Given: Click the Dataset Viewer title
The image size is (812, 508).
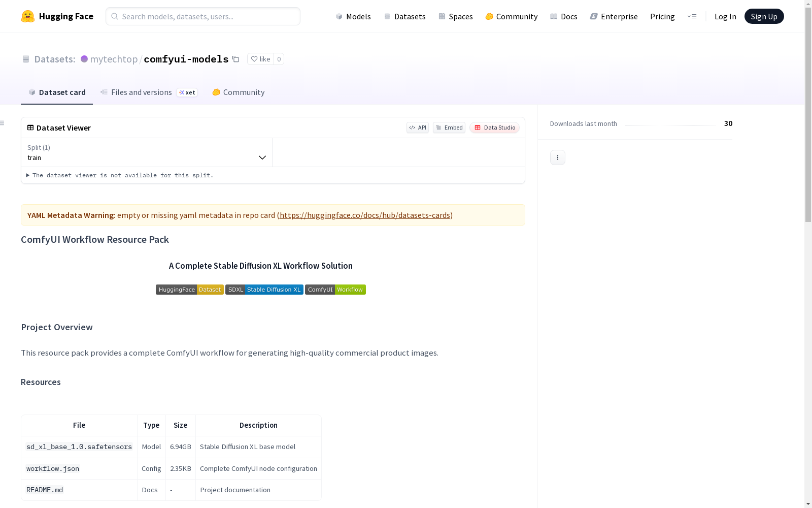Looking at the screenshot, I should click(63, 128).
